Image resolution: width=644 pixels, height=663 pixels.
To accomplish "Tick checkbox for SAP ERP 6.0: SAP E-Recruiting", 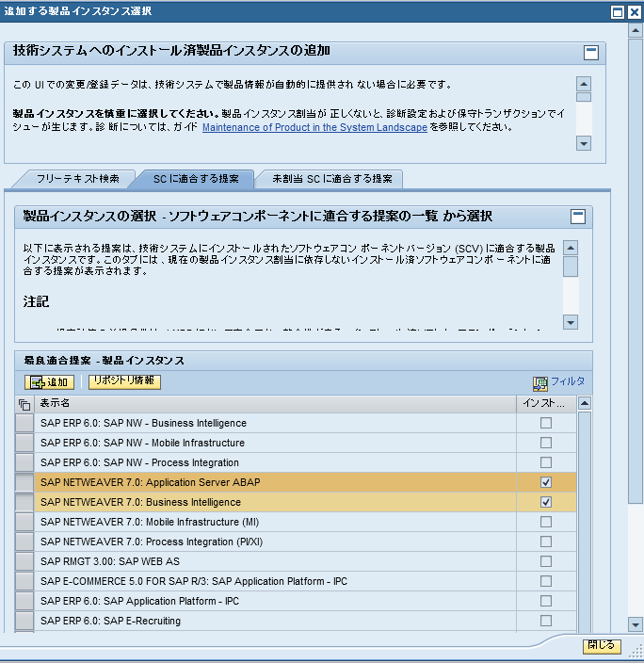I will click(x=546, y=621).
